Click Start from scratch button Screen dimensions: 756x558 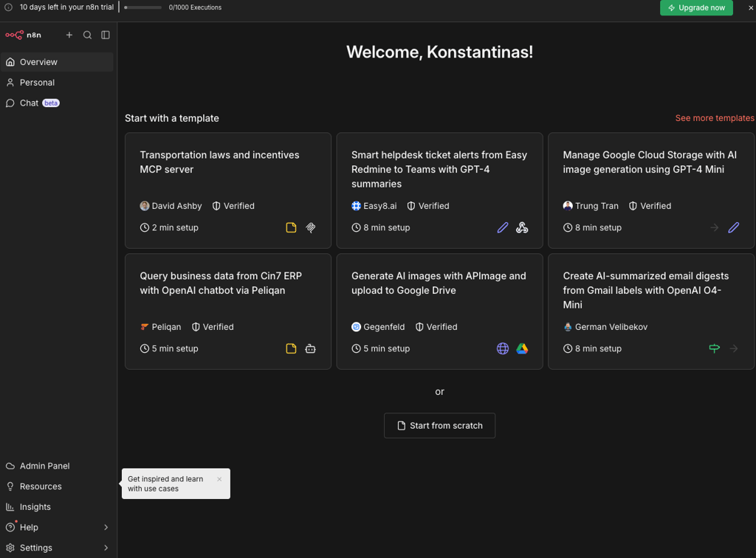439,425
